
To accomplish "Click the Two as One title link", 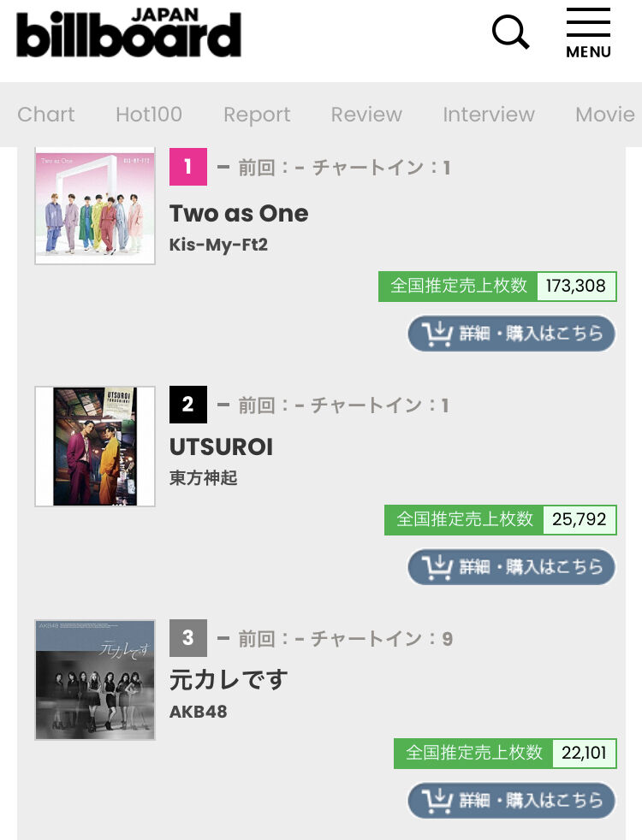I will coord(239,213).
